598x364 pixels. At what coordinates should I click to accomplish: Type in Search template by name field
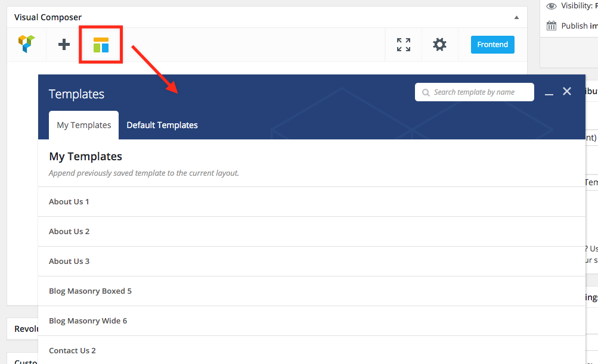[480, 92]
